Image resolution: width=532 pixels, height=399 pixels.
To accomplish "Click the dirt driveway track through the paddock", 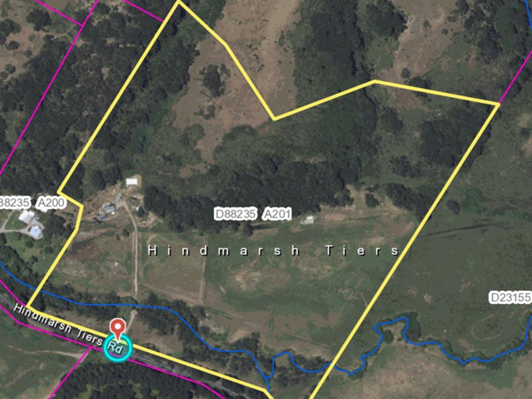I will tap(137, 251).
